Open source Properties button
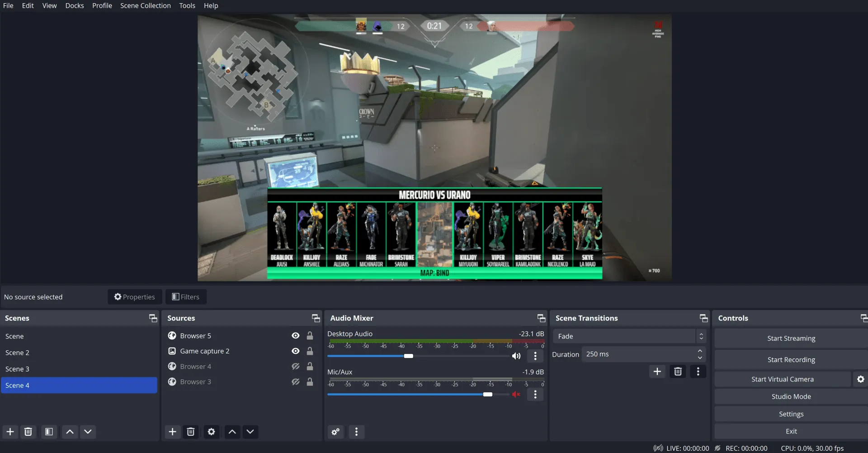 [135, 297]
